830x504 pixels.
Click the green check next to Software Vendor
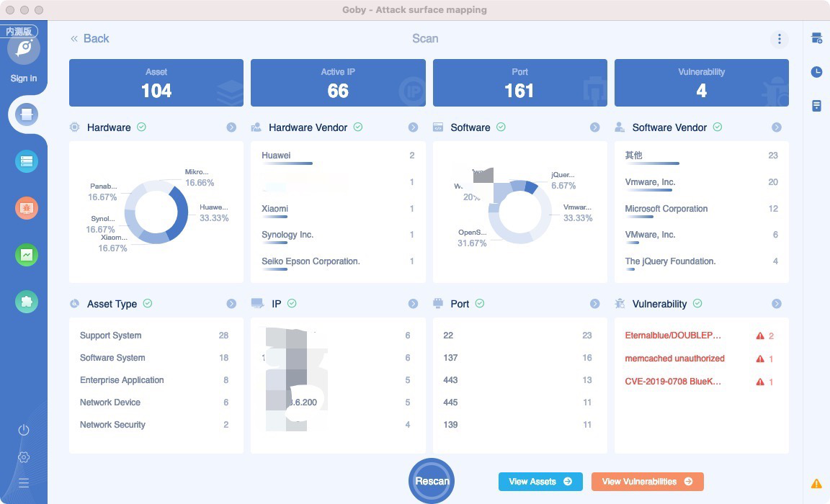click(718, 127)
